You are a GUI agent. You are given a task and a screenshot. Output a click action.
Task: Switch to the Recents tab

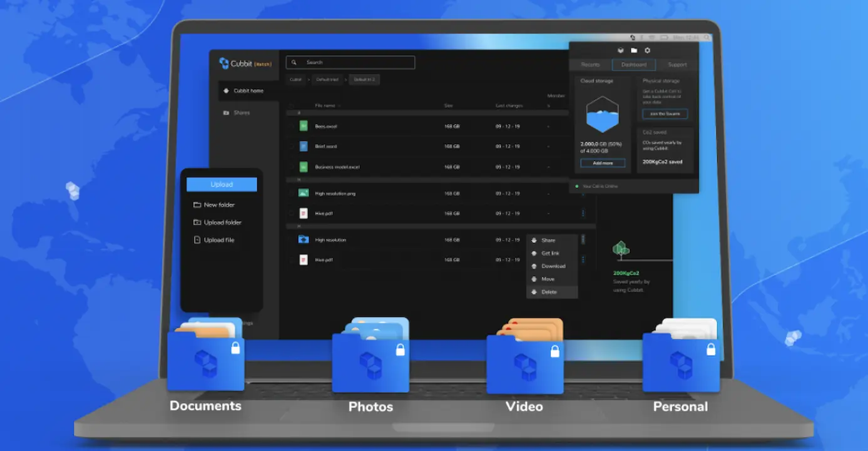[590, 65]
